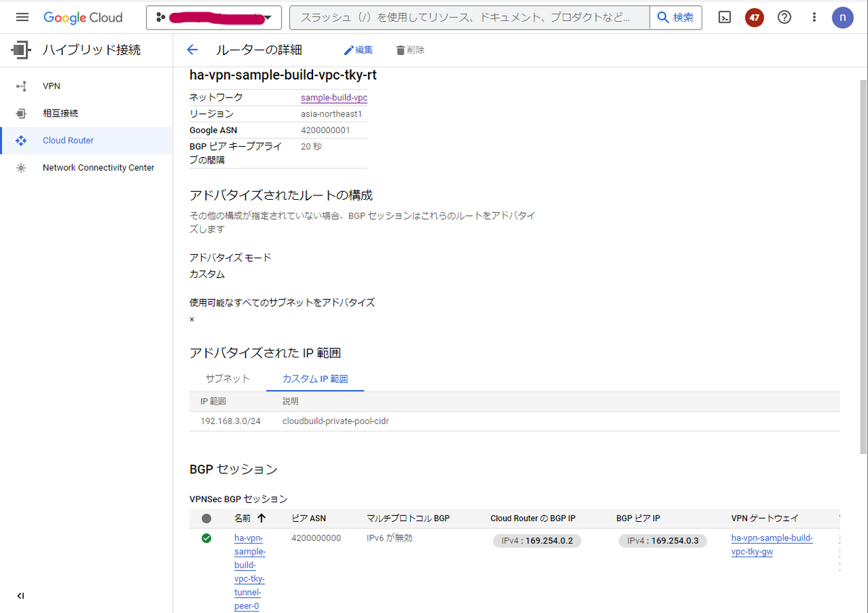This screenshot has width=868, height=613.
Task: Click the 検索 search button
Action: (x=676, y=17)
